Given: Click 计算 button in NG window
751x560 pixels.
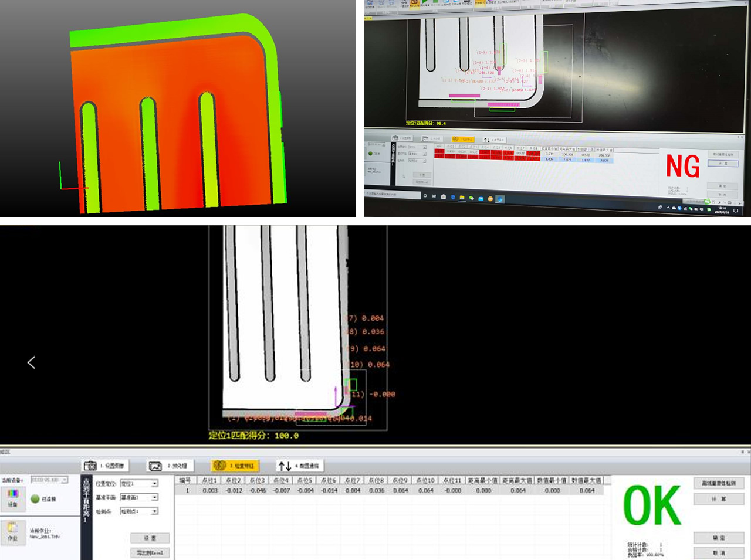Looking at the screenshot, I should click(723, 164).
